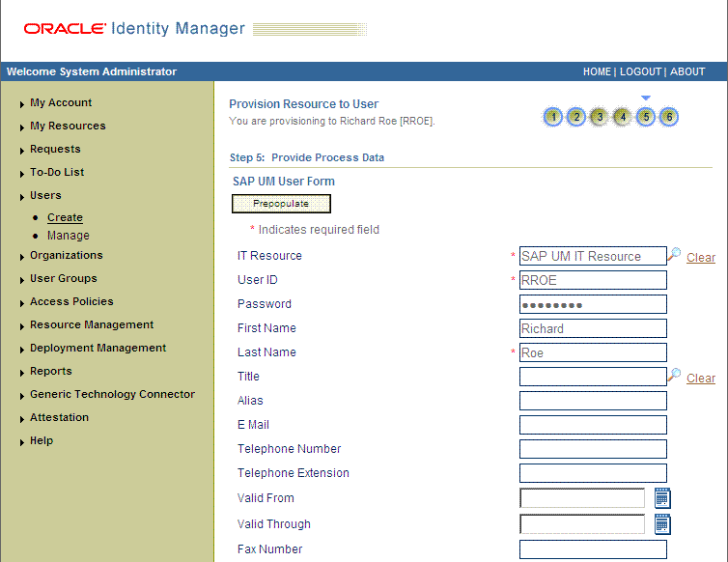Screen dimensions: 728x562
Task: Expand the Deployment Management arrow
Action: coord(22,351)
